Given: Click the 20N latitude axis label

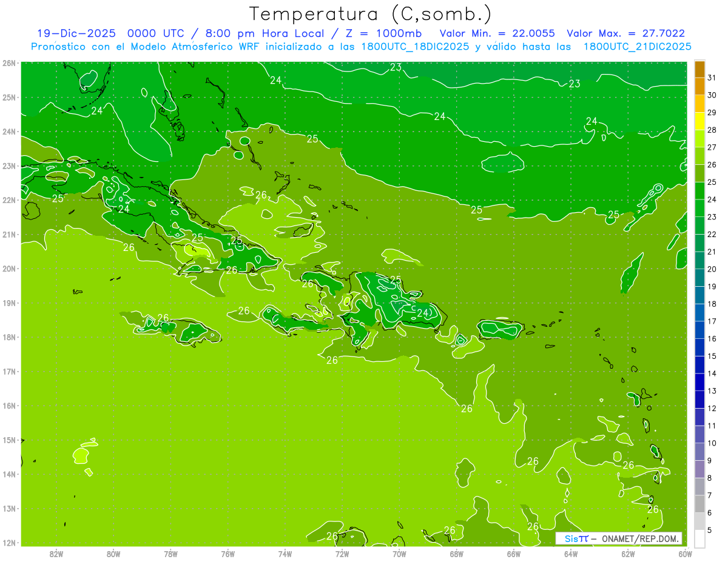Looking at the screenshot, I should click(8, 269).
